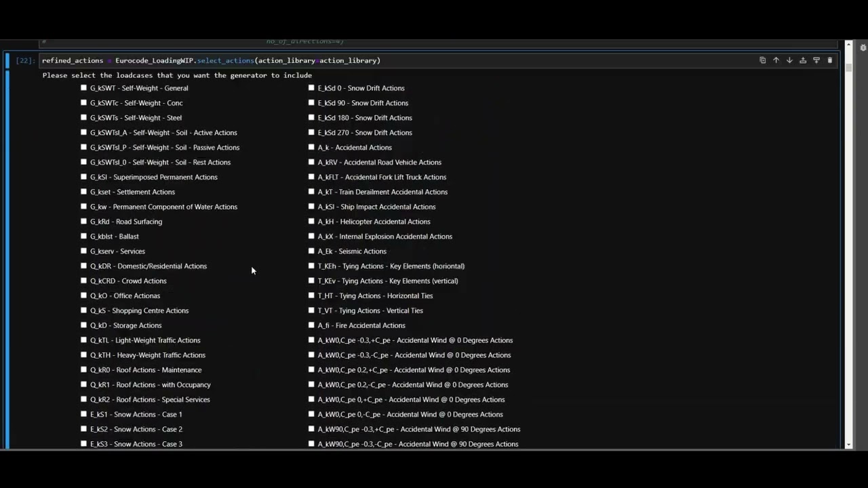Enable A_kW0,C_pe 0,-C_pe Accidental Wind checkbox
The image size is (868, 488).
(x=311, y=414)
